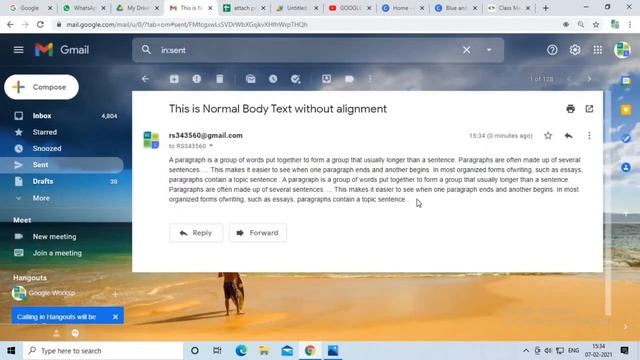Open Google Calendar side panel icon
Image resolution: width=640 pixels, height=360 pixels.
click(626, 81)
